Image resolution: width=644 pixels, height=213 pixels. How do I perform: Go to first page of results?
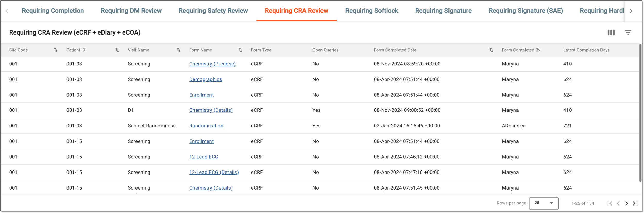click(609, 203)
